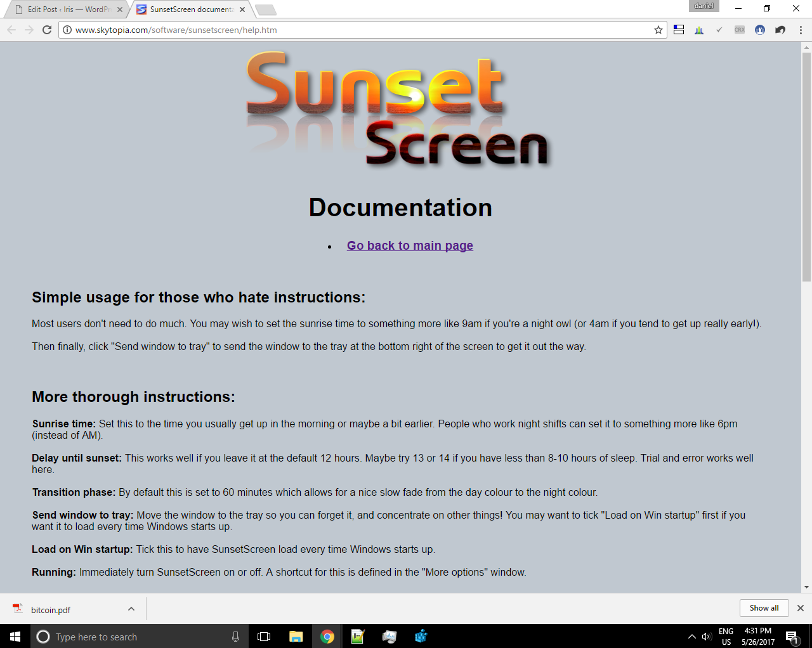Viewport: 812px width, 648px height.
Task: Click the volume speaker tray icon
Action: coord(707,637)
